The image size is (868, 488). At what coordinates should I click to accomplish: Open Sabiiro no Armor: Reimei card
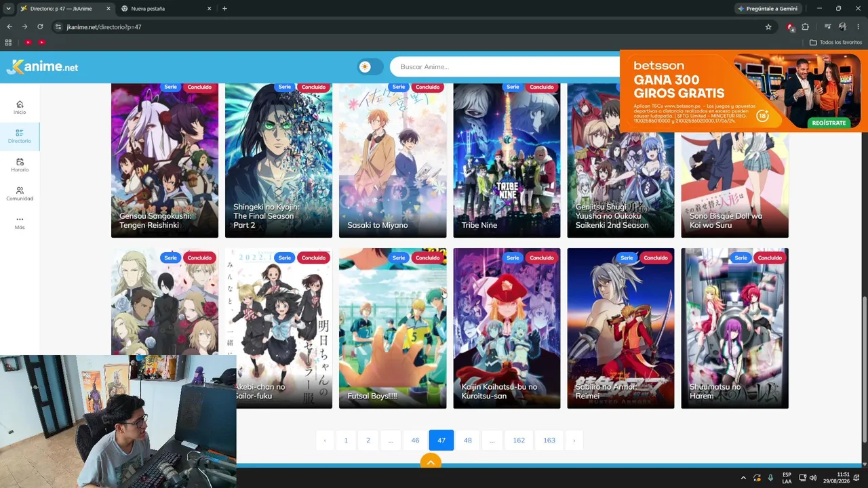tap(620, 328)
